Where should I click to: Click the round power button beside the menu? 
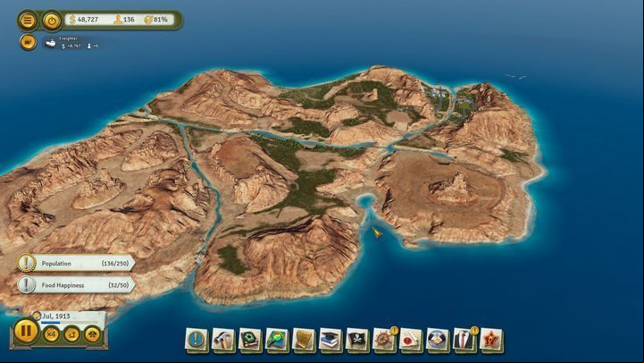pyautogui.click(x=51, y=21)
